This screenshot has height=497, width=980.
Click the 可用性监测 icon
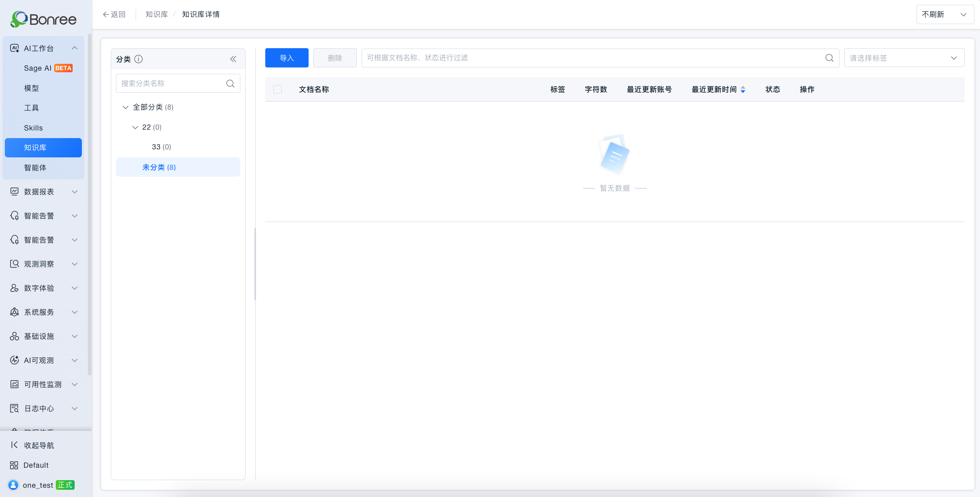[14, 384]
